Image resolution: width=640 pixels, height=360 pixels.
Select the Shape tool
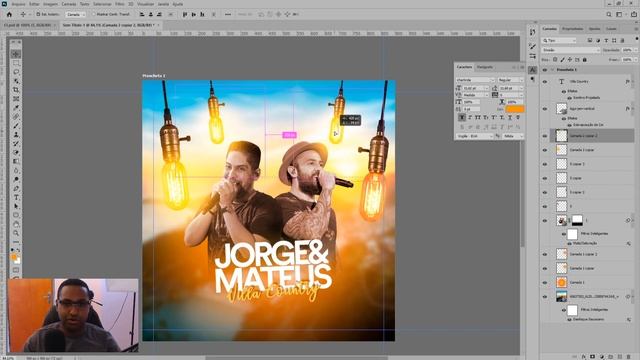(x=16, y=216)
